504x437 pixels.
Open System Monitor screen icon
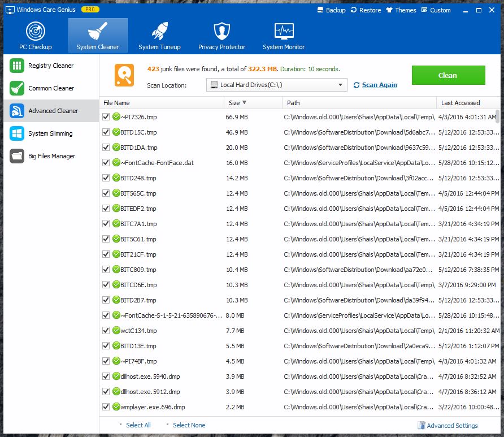pyautogui.click(x=284, y=31)
